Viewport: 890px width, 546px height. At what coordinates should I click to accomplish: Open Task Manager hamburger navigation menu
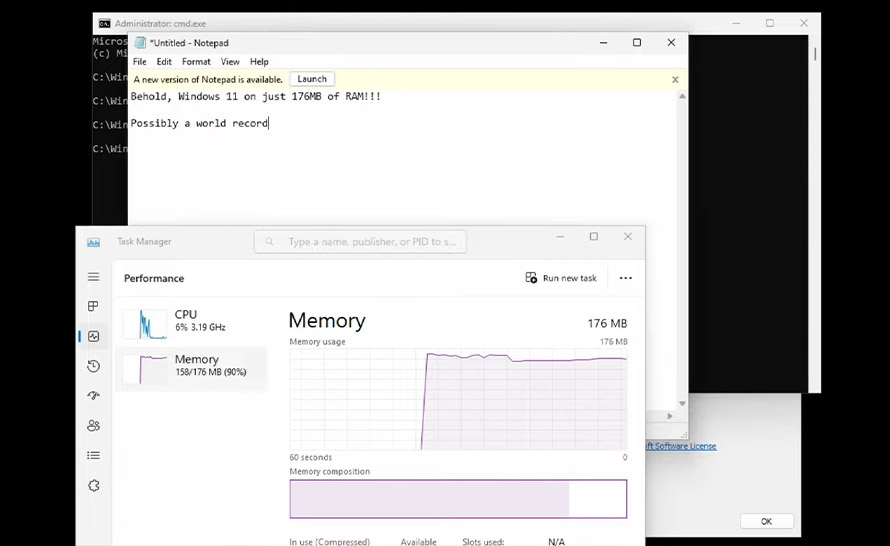click(x=94, y=277)
